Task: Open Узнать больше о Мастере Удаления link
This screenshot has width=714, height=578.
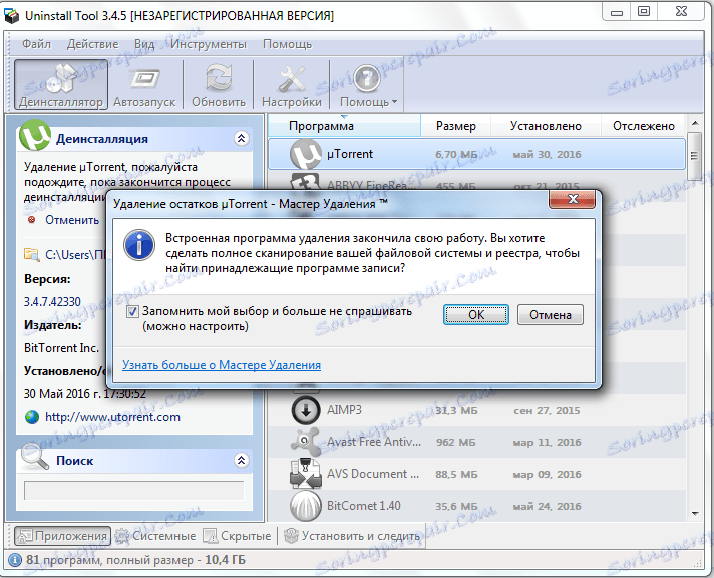Action: click(221, 365)
